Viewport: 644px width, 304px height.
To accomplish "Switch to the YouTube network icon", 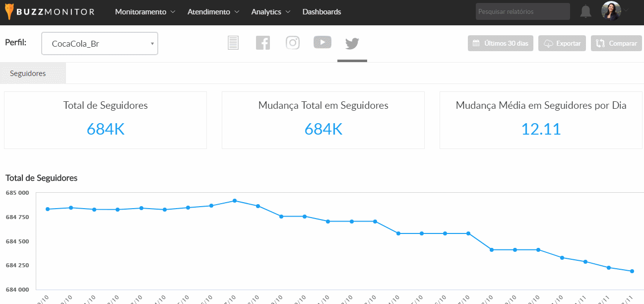I will [322, 43].
